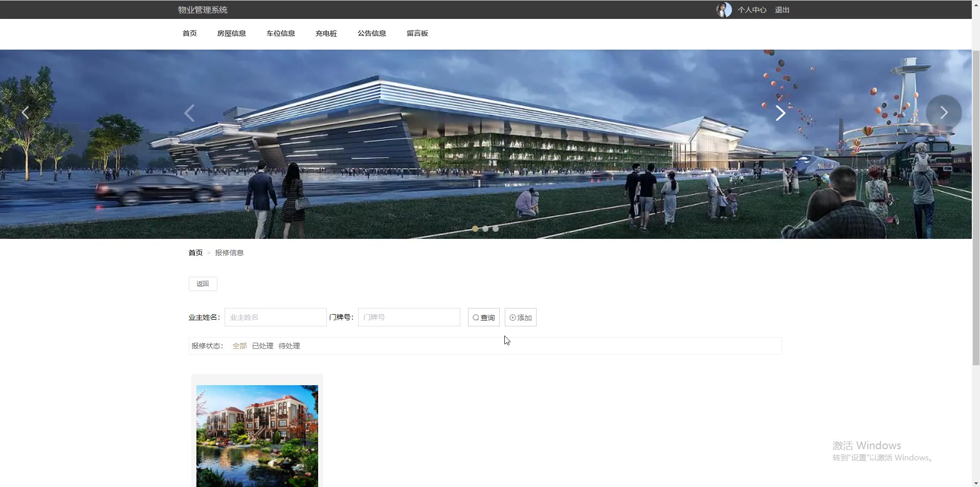Select the second carousel indicator dot
Viewport: 980px width, 487px height.
pyautogui.click(x=485, y=229)
